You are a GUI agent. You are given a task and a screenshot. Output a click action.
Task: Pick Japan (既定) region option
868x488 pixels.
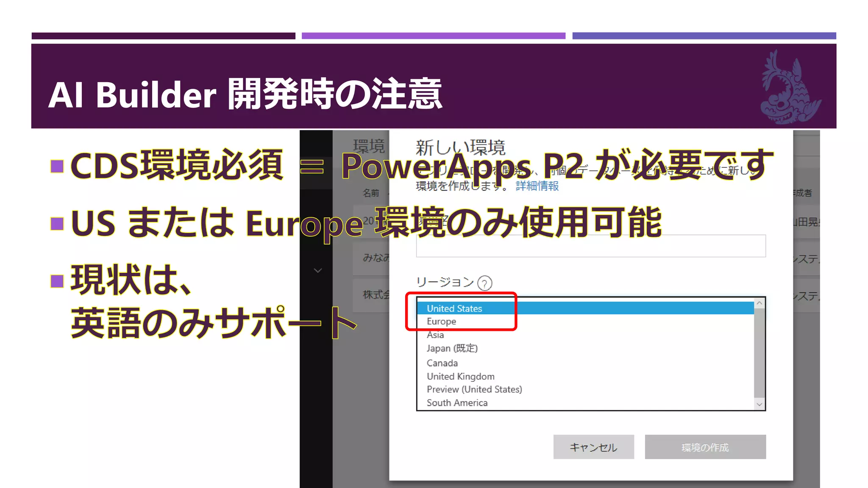coord(585,348)
